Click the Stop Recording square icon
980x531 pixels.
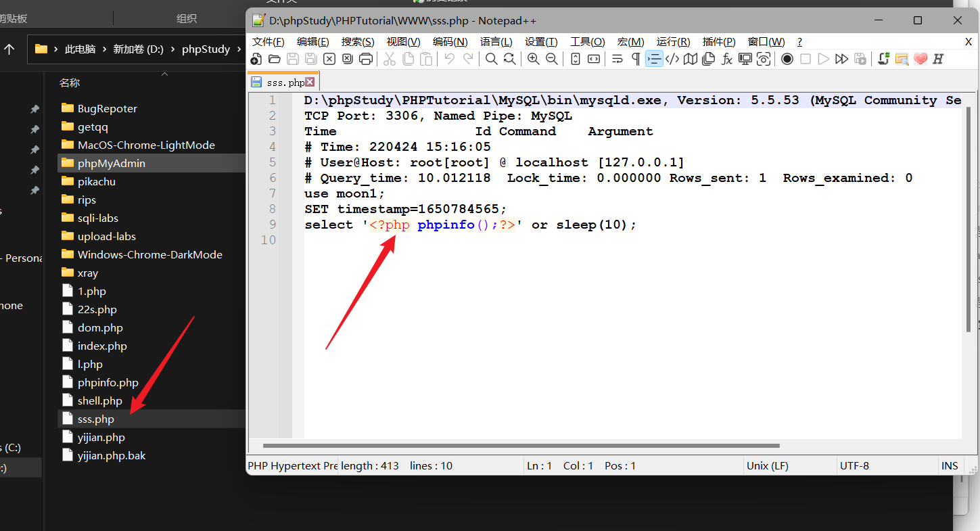point(805,59)
